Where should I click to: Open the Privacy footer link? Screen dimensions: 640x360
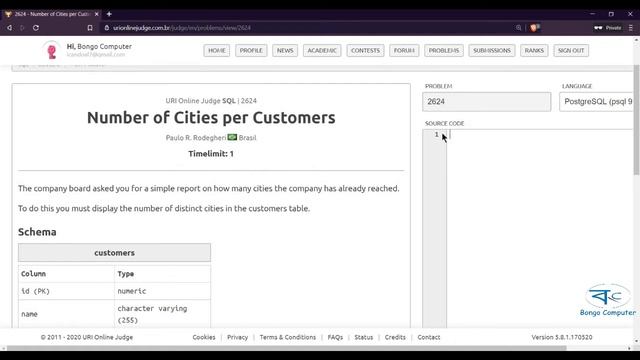point(238,337)
